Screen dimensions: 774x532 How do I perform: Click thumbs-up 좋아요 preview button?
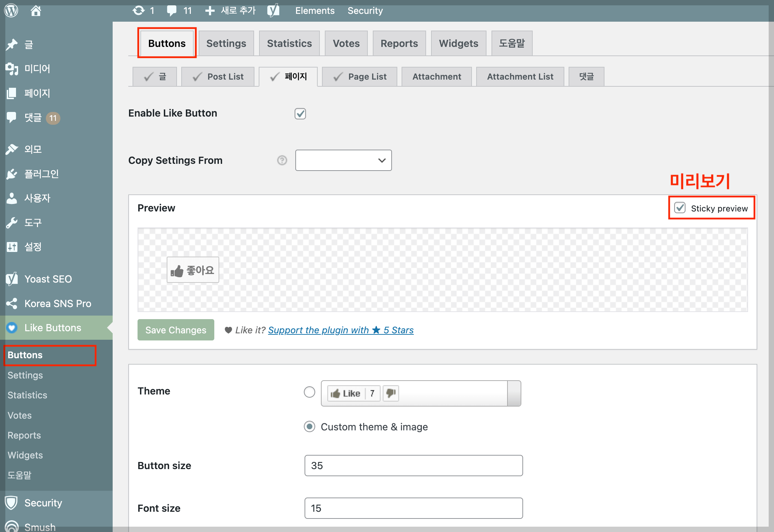193,270
